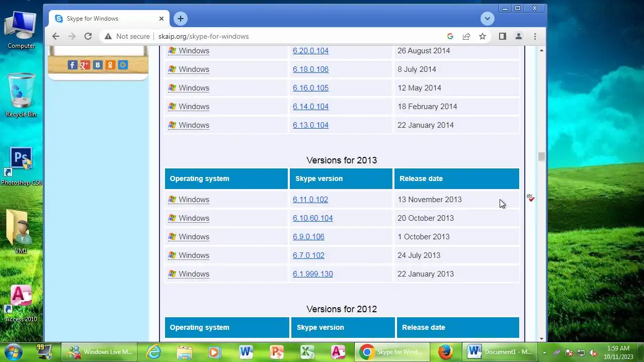Open the Windows Start menu
The image size is (644, 362).
[14, 352]
